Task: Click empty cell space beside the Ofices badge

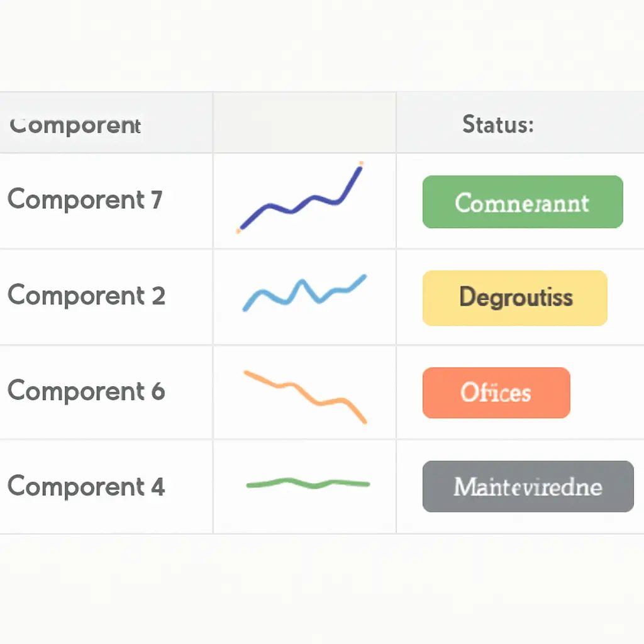Action: 607,393
